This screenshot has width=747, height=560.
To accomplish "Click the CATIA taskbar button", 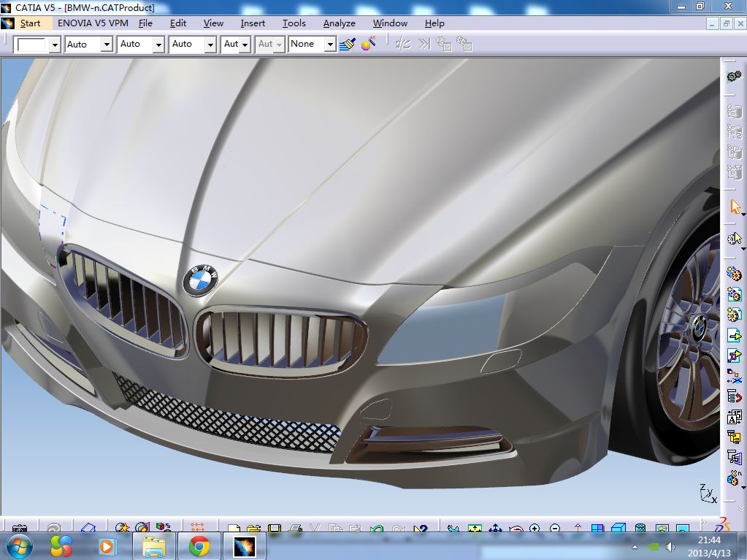I will tap(244, 546).
